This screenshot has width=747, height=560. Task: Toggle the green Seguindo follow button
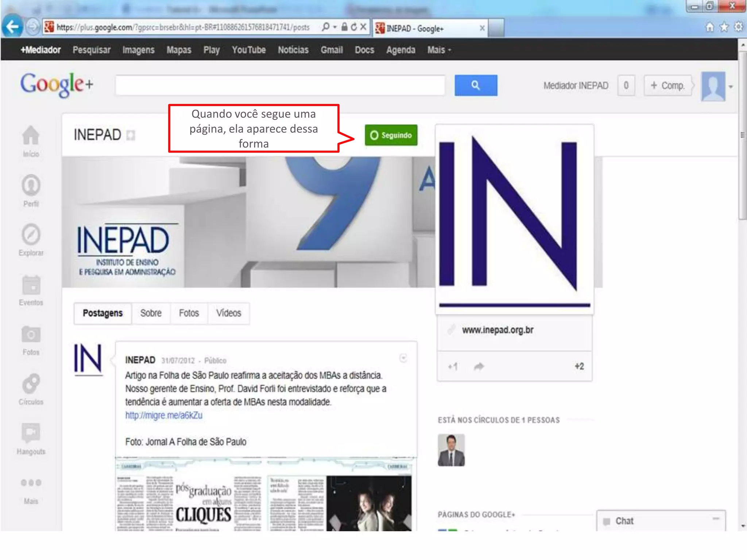pos(391,135)
